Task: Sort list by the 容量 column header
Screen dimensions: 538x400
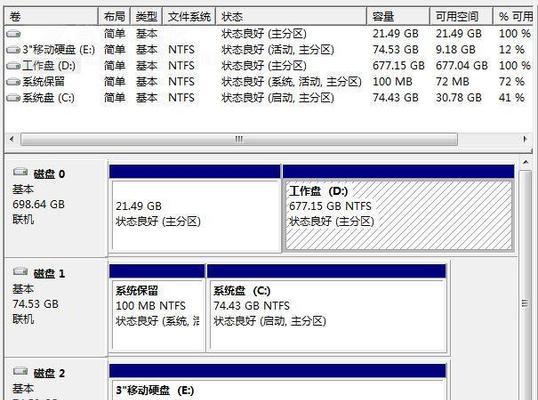Action: coord(398,16)
